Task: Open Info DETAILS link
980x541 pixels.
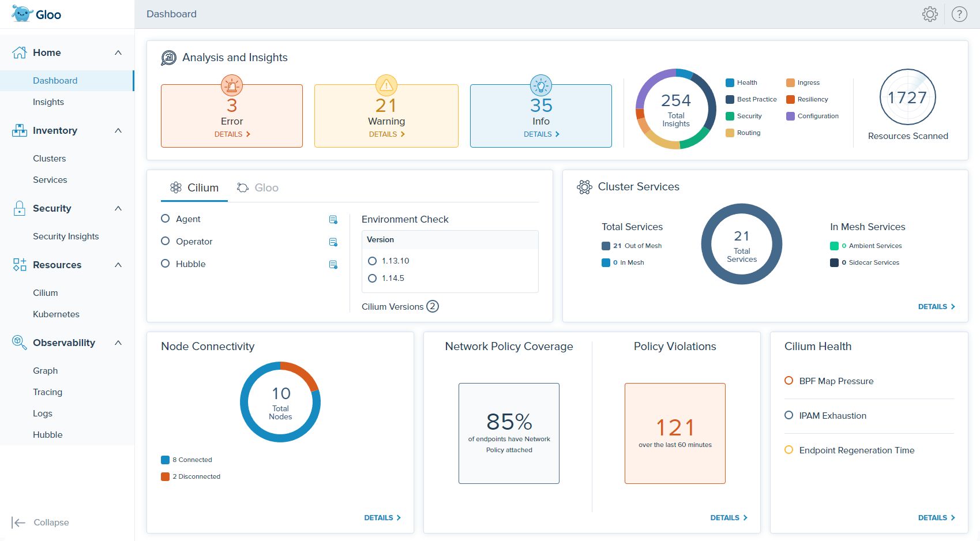Action: [x=541, y=134]
